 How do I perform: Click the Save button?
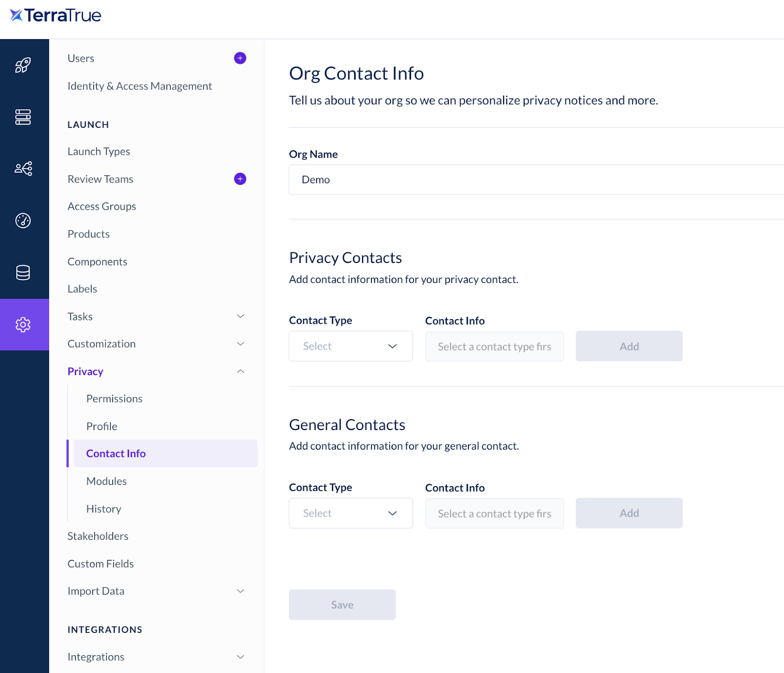click(x=342, y=605)
